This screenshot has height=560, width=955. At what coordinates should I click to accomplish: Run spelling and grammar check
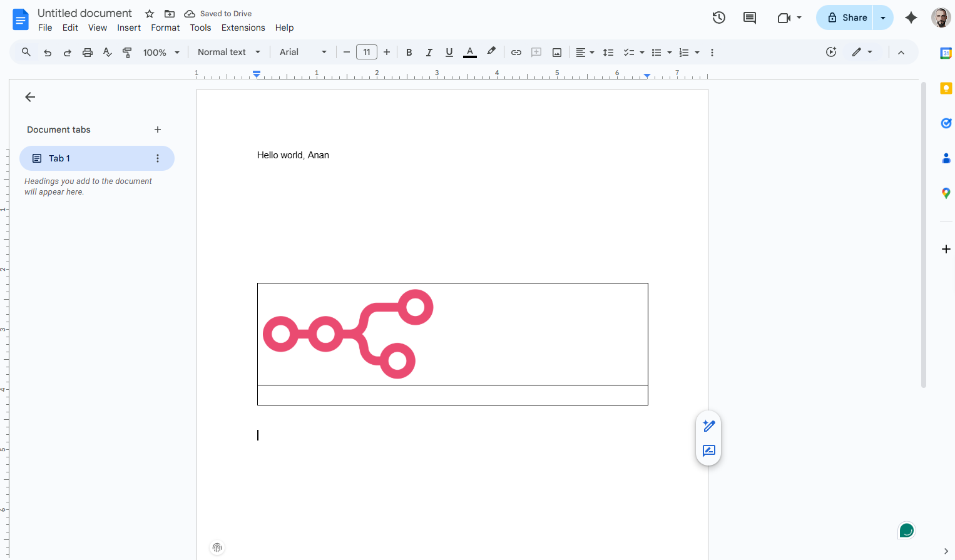[x=108, y=53]
